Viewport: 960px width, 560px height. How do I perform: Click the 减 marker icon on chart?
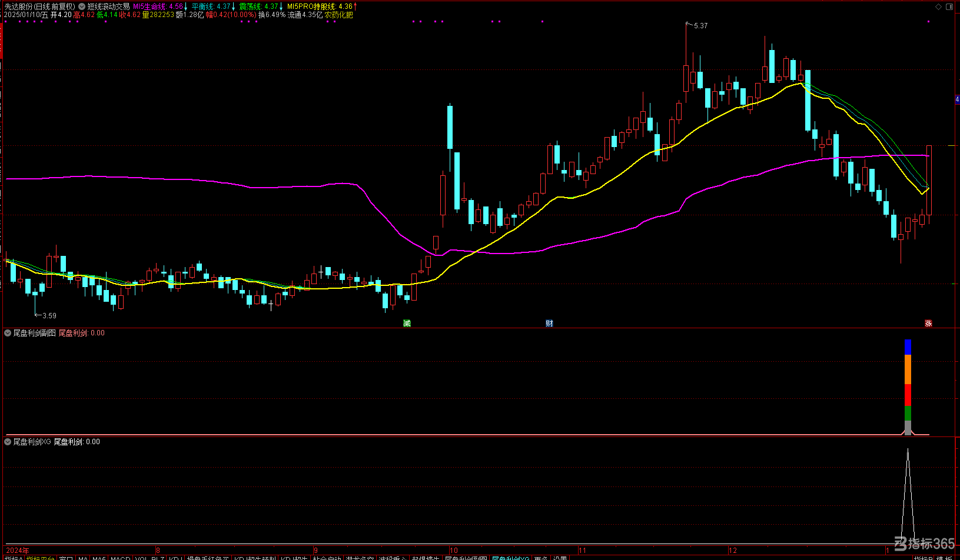pyautogui.click(x=407, y=324)
